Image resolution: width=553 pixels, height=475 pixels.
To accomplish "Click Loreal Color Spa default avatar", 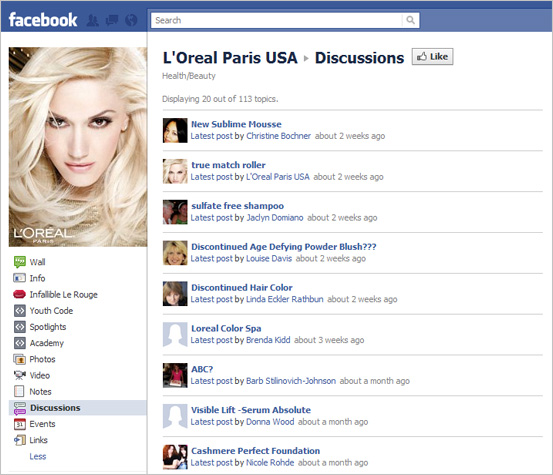I will (x=175, y=335).
